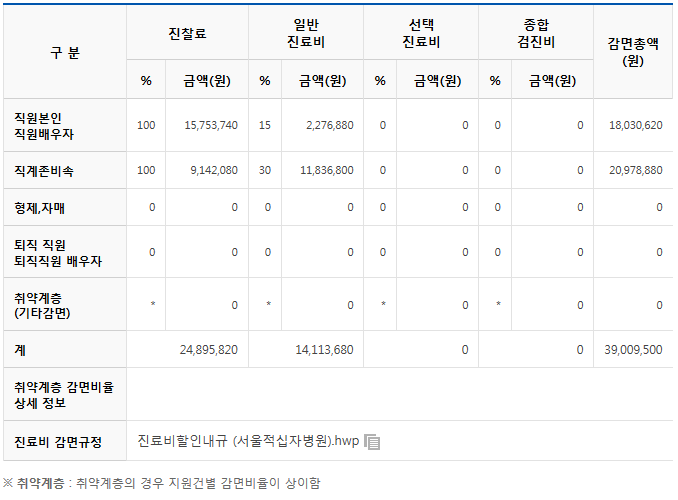The width and height of the screenshot is (678, 500).
Task: Click the 취약계층 감면비율 상세 정보 label
Action: click(x=64, y=395)
